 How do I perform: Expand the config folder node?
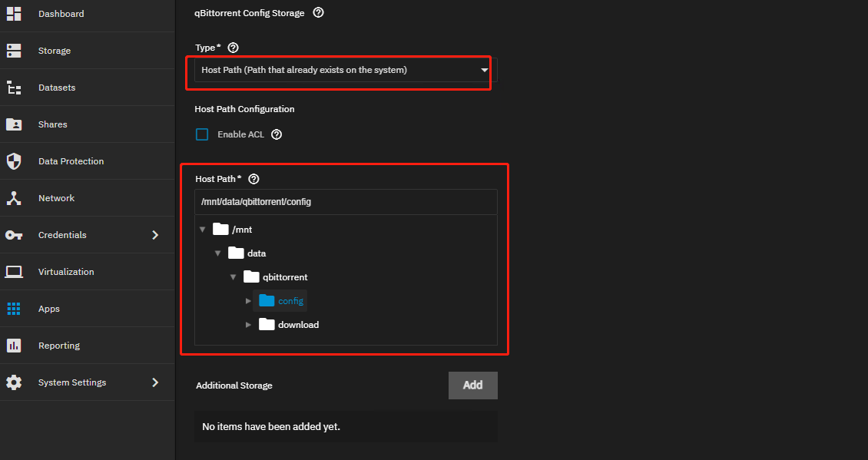click(x=249, y=300)
